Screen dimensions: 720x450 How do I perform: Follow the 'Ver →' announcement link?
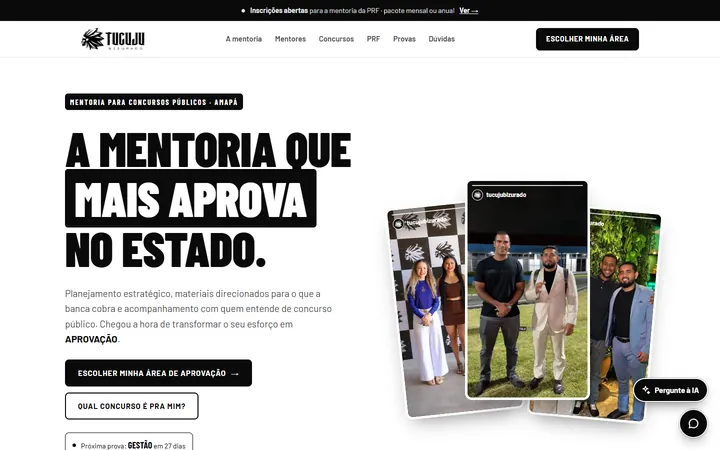tap(468, 11)
